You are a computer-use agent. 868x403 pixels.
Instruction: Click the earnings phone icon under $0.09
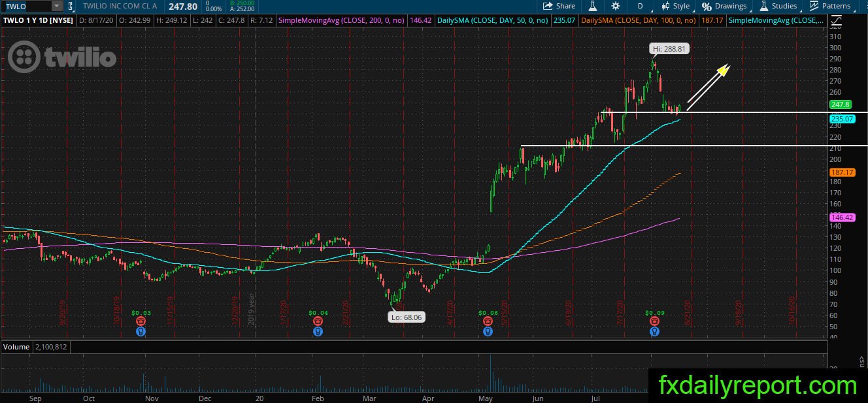(654, 321)
